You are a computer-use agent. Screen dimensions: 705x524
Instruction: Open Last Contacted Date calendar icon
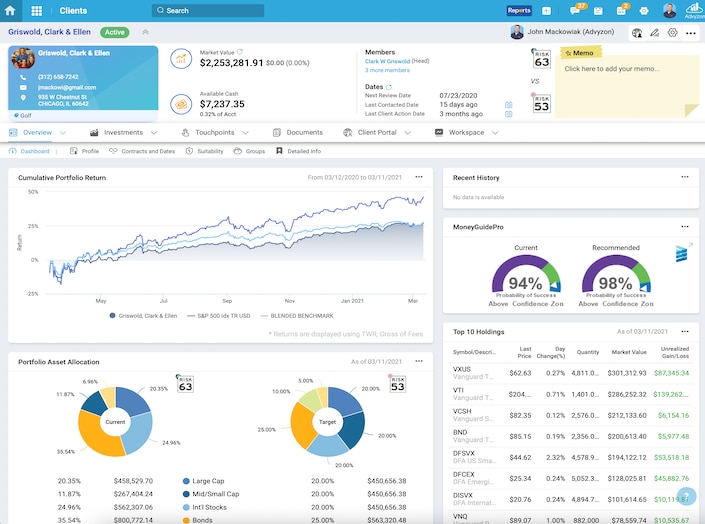pyautogui.click(x=509, y=105)
